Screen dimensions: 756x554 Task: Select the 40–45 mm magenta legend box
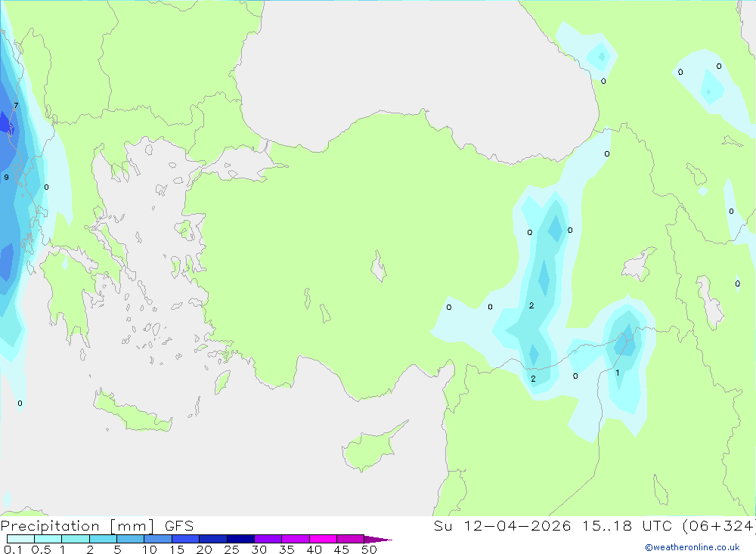click(x=323, y=539)
